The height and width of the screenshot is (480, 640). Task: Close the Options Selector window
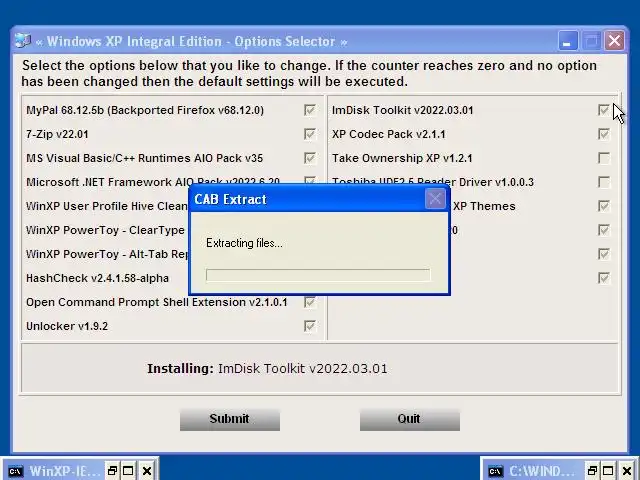[x=615, y=41]
